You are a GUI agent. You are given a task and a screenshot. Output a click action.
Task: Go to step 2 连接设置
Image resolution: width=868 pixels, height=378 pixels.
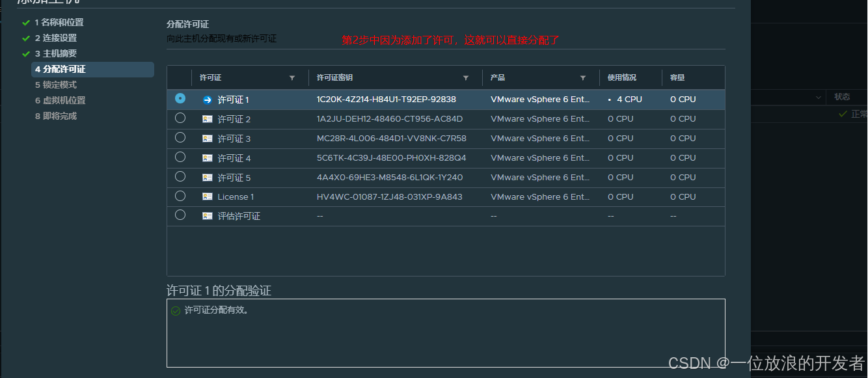click(56, 38)
